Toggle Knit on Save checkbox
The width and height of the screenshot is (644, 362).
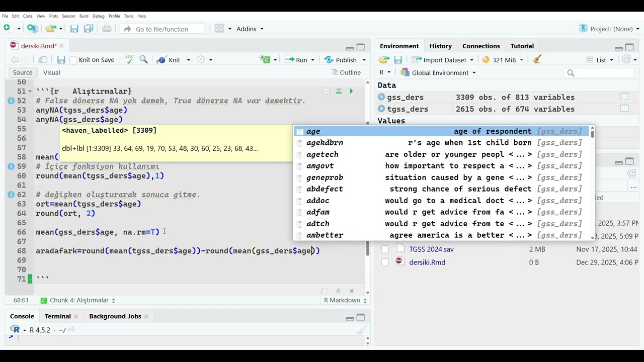(x=73, y=60)
